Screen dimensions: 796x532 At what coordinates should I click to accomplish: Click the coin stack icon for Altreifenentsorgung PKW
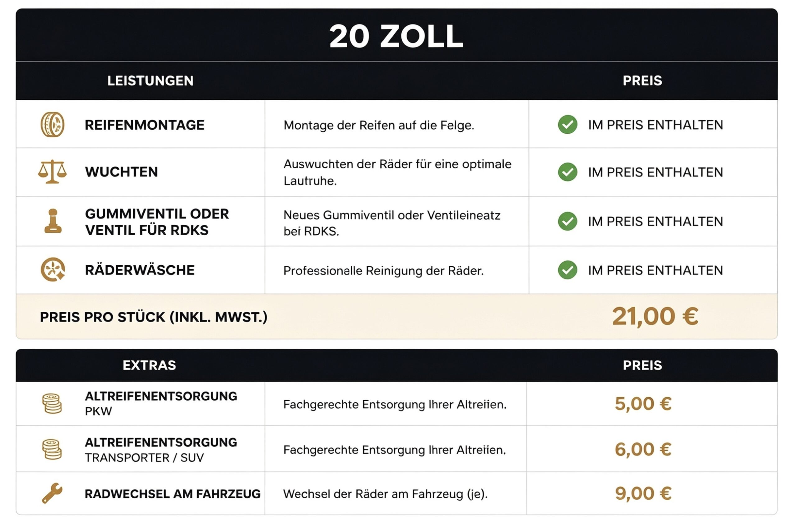coord(52,403)
